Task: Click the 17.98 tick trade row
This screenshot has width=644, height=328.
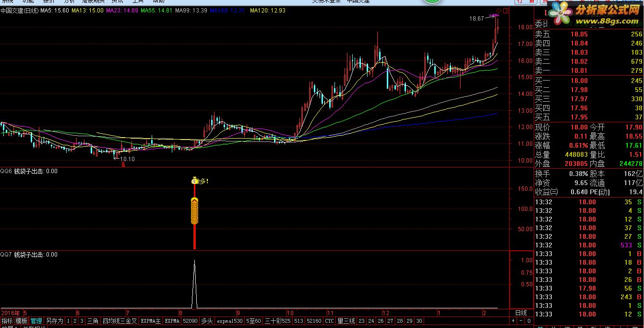Action: click(589, 288)
